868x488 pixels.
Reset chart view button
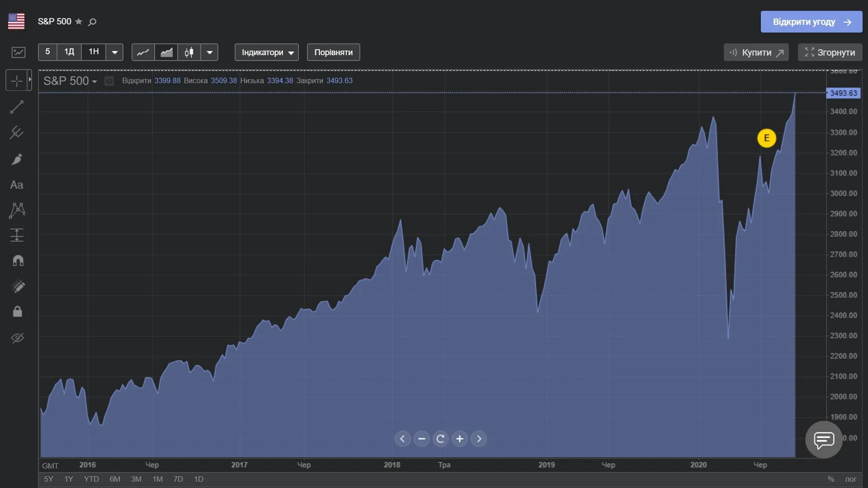(441, 439)
